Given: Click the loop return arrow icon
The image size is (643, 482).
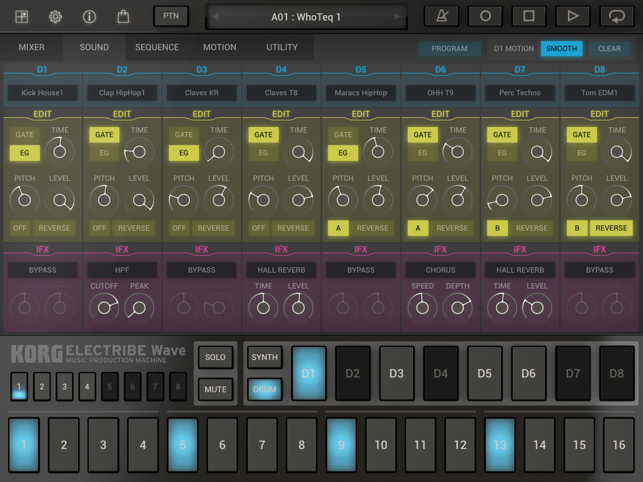Looking at the screenshot, I should (617, 17).
